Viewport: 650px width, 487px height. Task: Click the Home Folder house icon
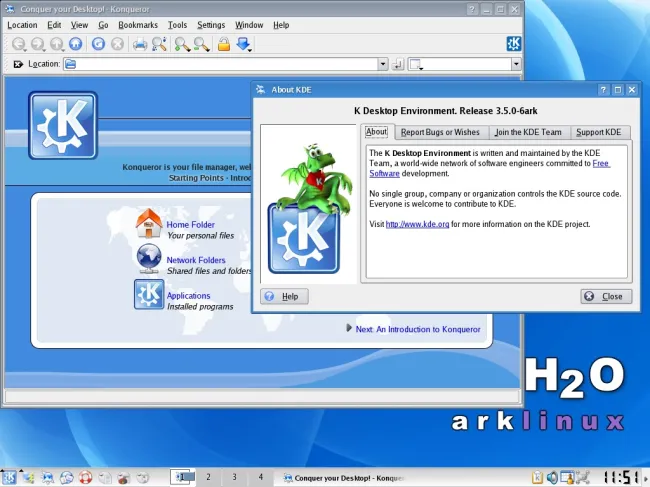tap(149, 223)
